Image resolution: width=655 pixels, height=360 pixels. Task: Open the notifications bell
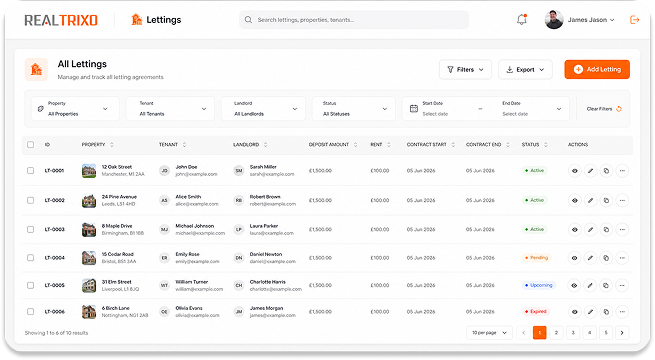[521, 20]
